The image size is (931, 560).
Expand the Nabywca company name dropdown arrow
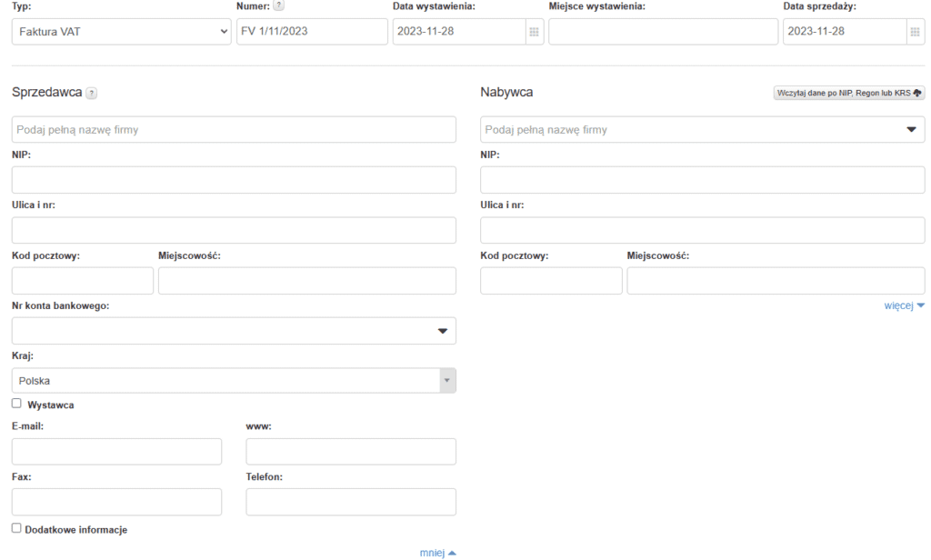coord(912,130)
